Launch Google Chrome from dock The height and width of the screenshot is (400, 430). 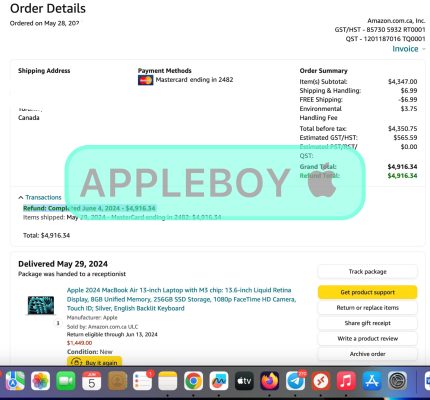click(193, 381)
